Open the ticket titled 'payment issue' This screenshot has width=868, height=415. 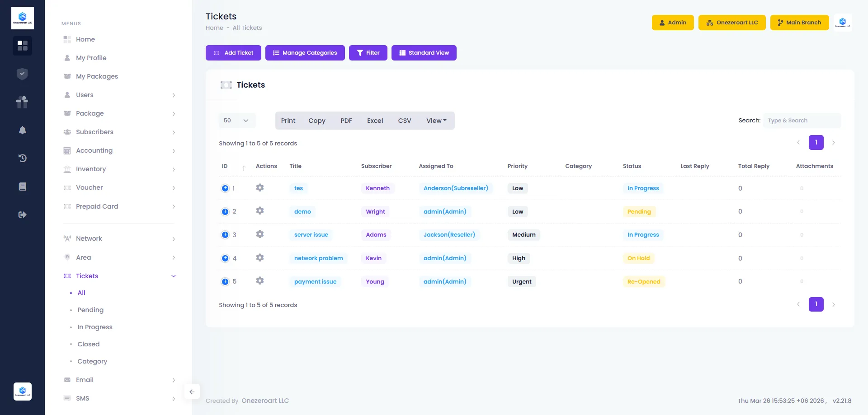[x=315, y=281]
